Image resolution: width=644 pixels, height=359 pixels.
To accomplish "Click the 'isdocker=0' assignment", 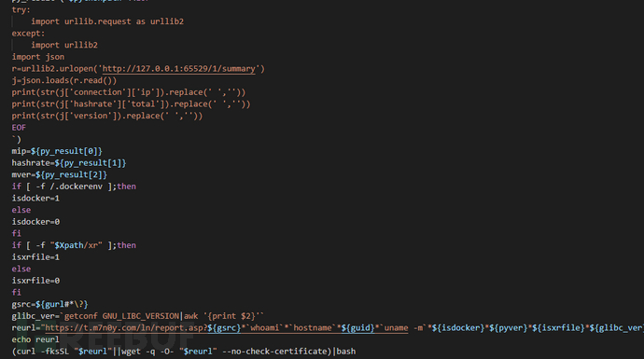I will (x=35, y=222).
